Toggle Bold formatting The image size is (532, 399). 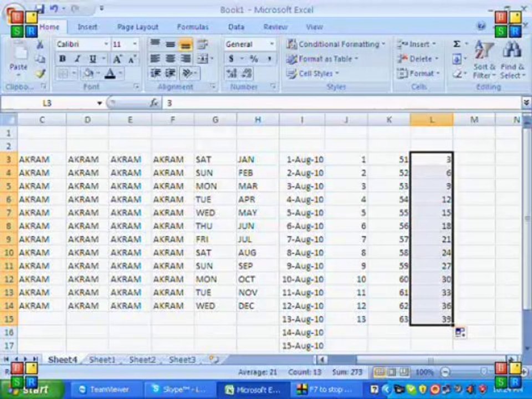(x=63, y=59)
